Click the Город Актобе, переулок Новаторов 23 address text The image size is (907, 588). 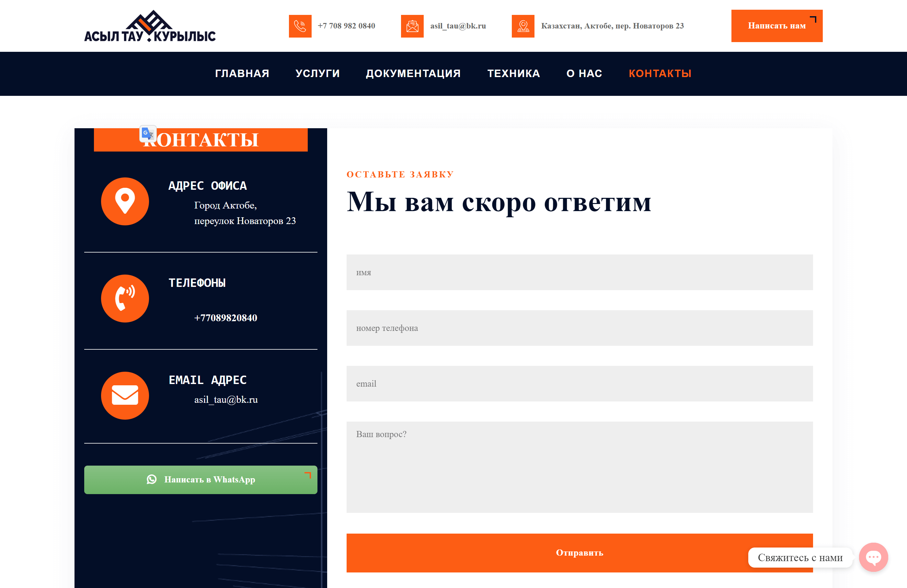click(245, 213)
